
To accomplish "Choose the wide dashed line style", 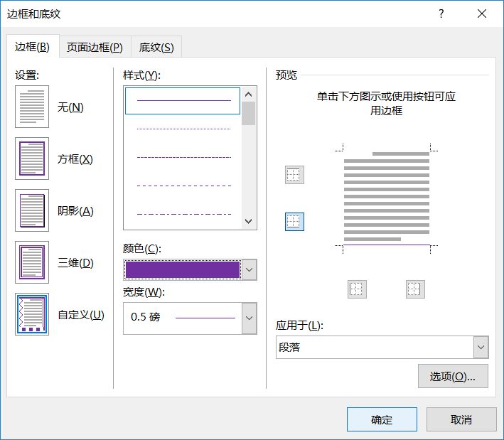I will tap(184, 186).
